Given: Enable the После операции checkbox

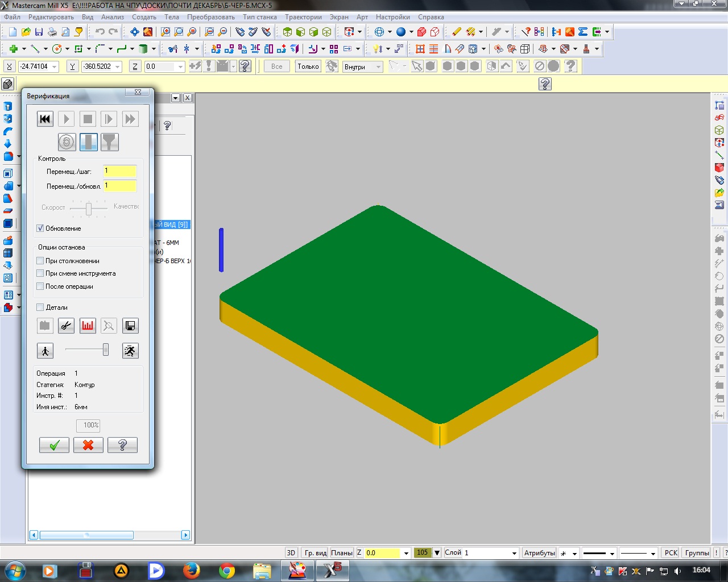Looking at the screenshot, I should click(x=40, y=286).
